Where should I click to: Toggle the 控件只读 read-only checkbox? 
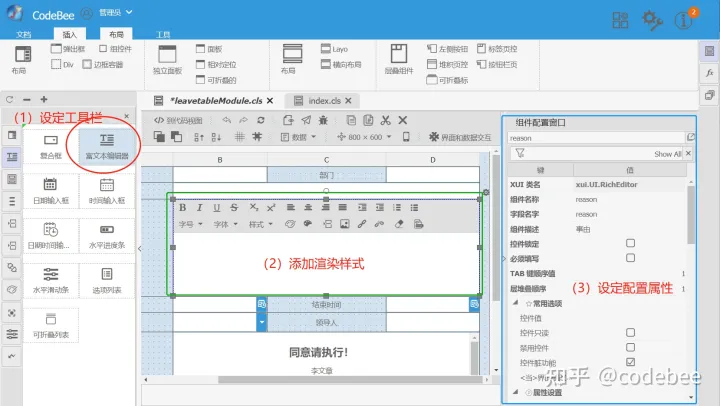point(630,332)
